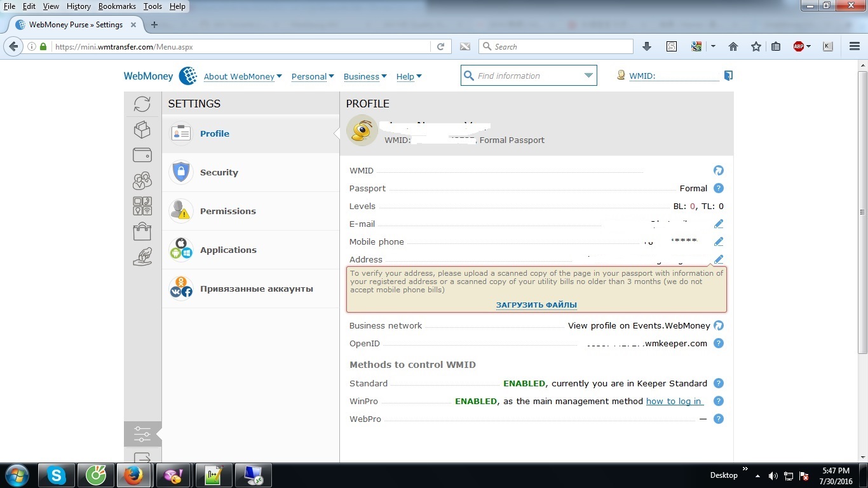Click the Windows Start button

coord(17,475)
